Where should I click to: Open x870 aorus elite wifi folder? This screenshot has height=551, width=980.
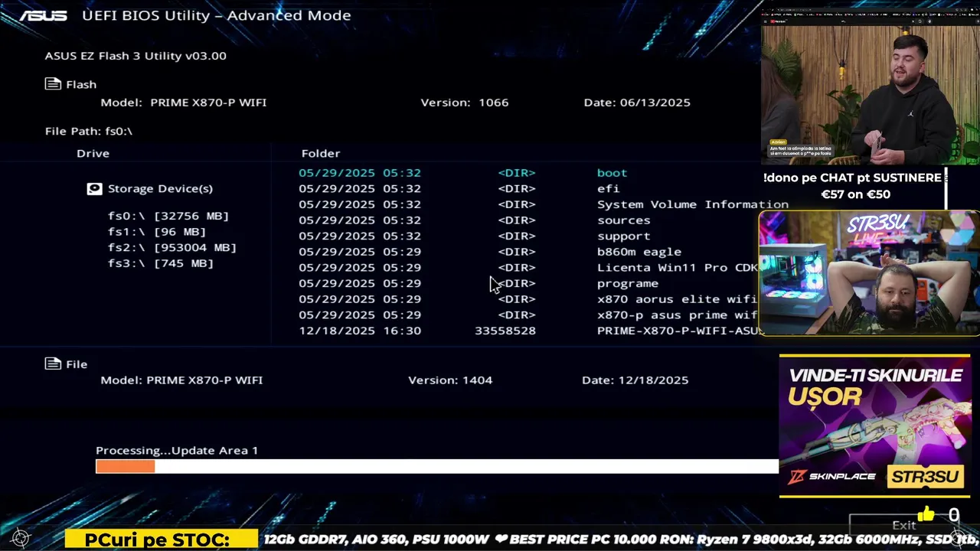pos(677,298)
